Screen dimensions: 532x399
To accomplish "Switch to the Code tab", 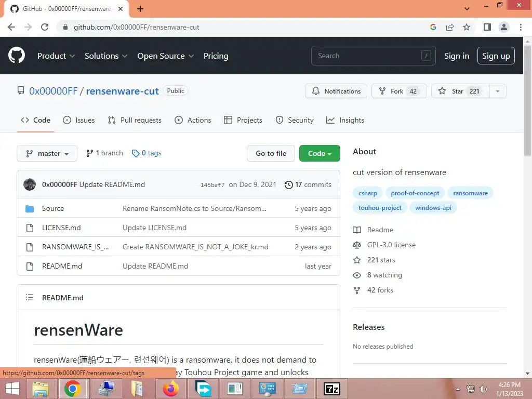I will click(x=36, y=120).
